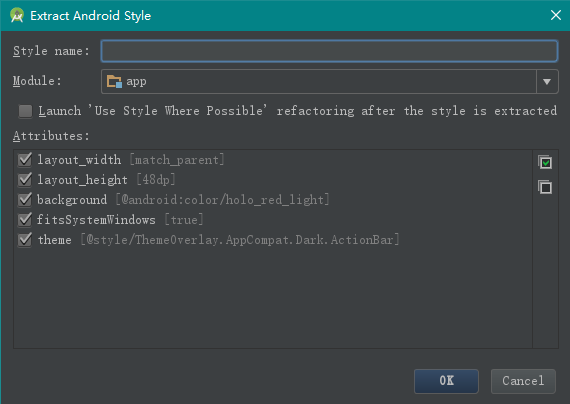Click the Android Studio logo icon

pyautogui.click(x=17, y=15)
